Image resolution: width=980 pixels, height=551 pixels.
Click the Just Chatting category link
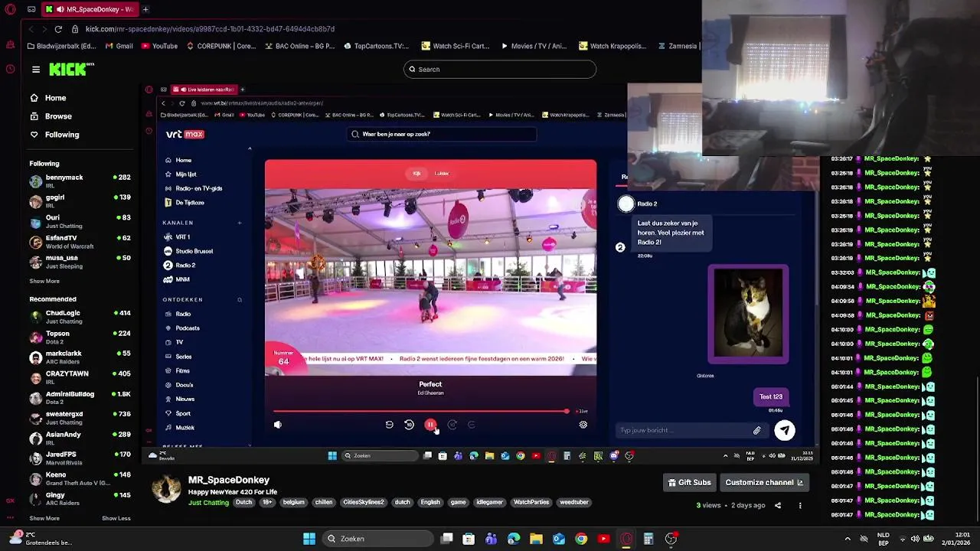(208, 503)
